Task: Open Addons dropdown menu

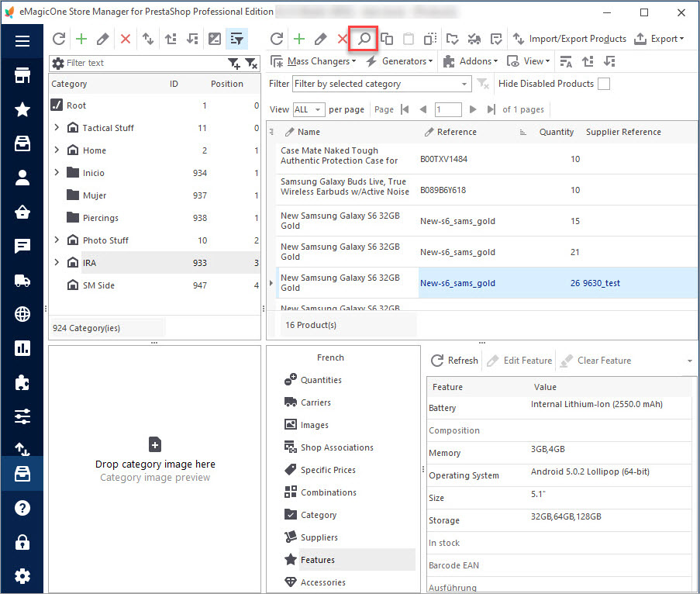Action: tap(471, 61)
